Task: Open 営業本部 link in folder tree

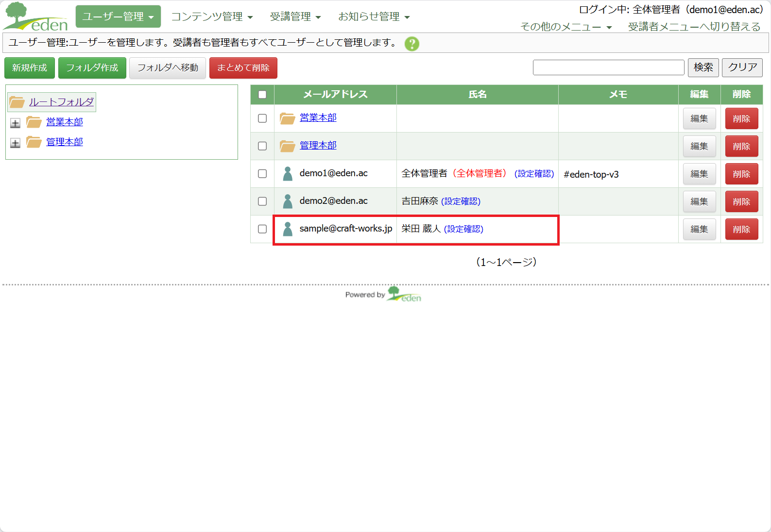Action: pos(65,122)
